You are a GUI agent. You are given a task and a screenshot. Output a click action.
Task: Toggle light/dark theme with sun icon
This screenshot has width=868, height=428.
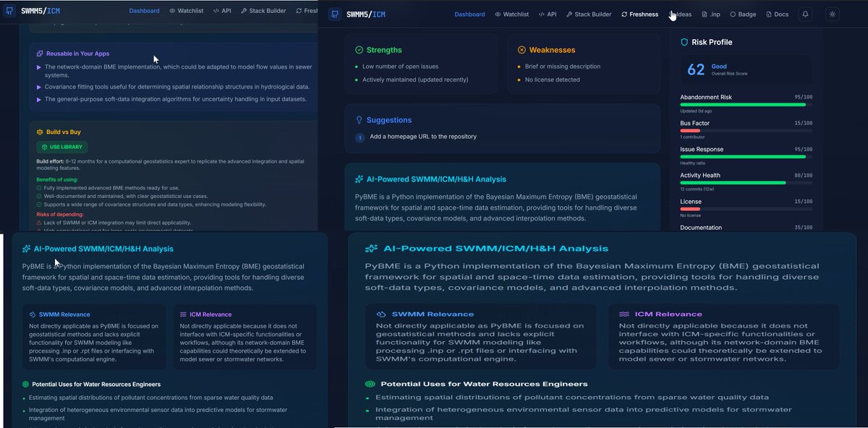pos(832,14)
